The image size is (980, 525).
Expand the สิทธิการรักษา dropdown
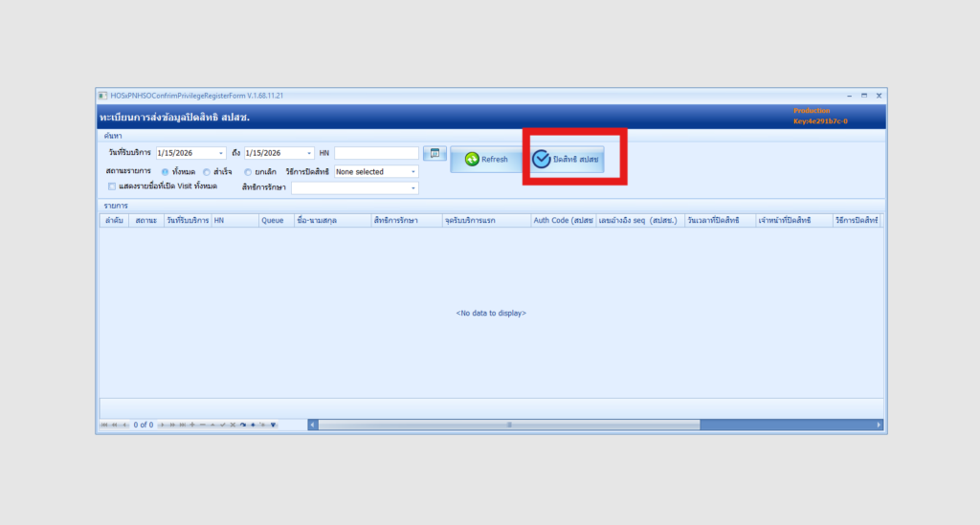coord(413,187)
